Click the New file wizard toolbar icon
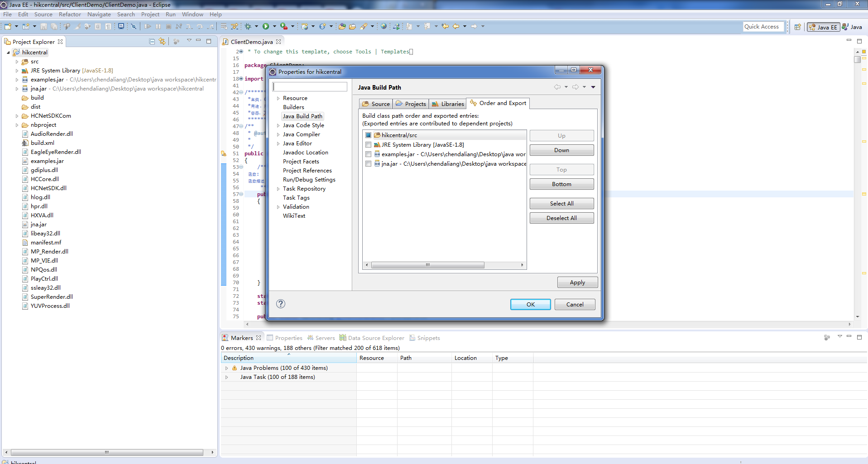 click(8, 26)
